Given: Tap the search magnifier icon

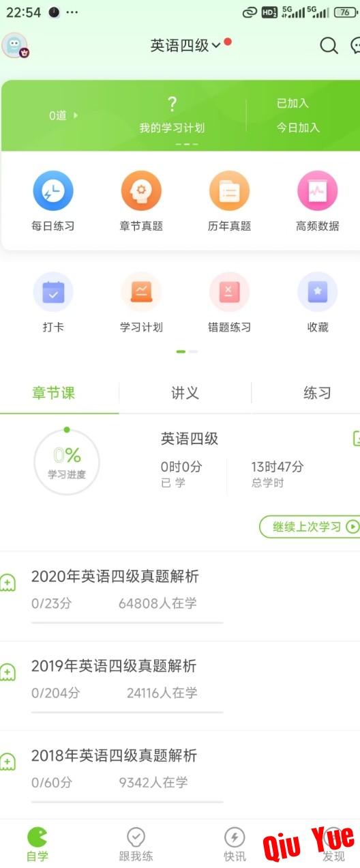Looking at the screenshot, I should coord(329,46).
